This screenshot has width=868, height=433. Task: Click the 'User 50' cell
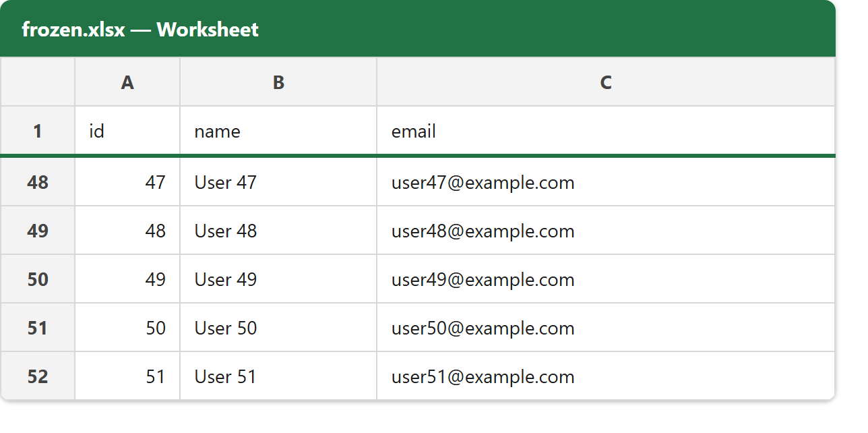coord(278,327)
